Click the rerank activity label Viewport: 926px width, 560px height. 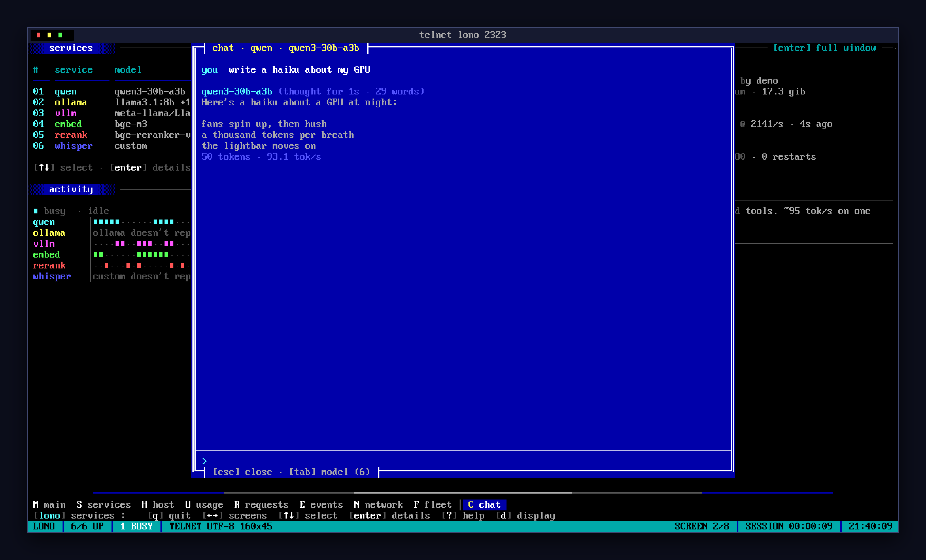[49, 265]
